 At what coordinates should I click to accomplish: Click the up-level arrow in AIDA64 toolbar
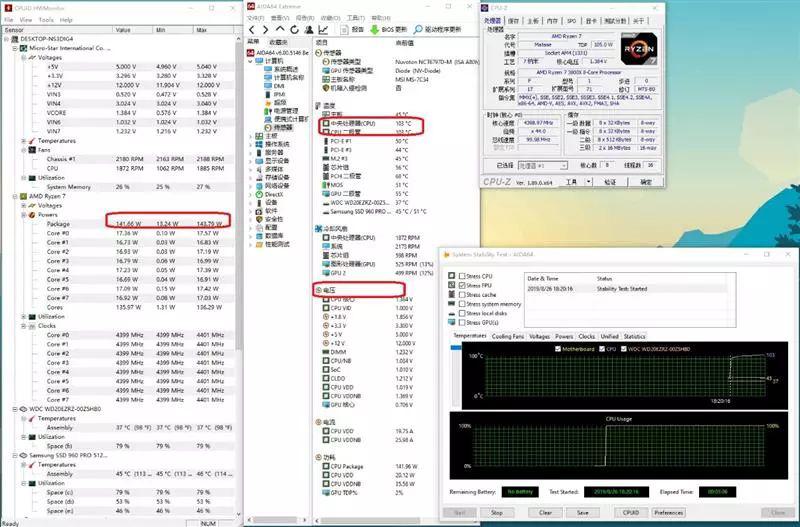(280, 30)
